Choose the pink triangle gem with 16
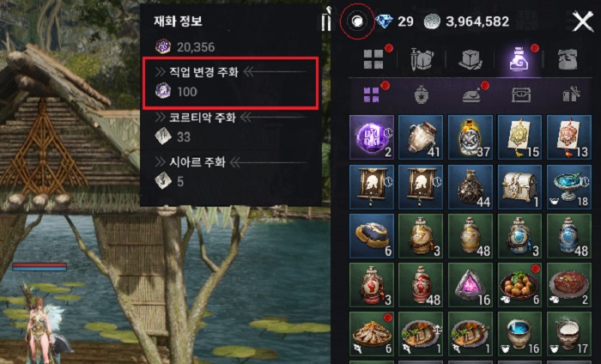This screenshot has height=364, width=601. point(470,285)
